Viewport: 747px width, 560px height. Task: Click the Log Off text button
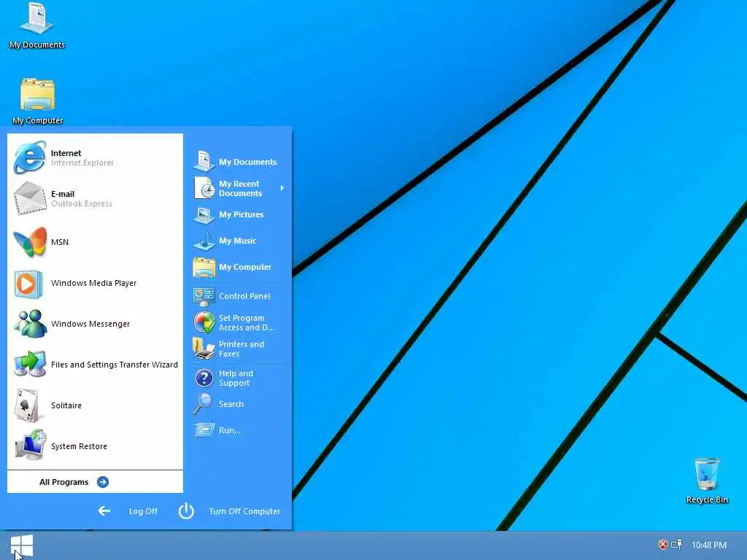[143, 511]
